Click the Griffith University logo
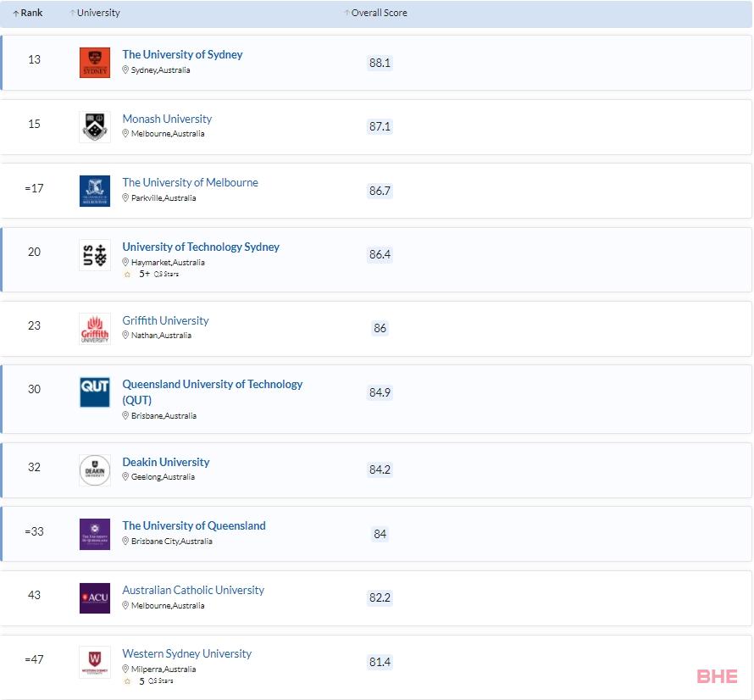754x700 pixels. (95, 329)
